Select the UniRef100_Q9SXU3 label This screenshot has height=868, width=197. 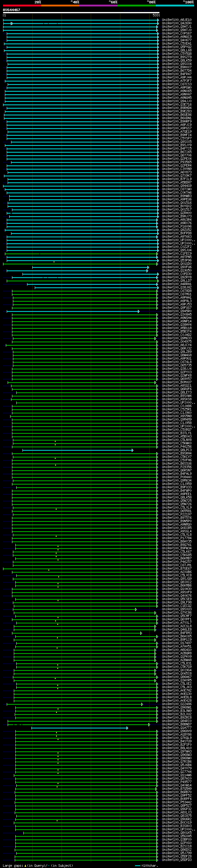(x=177, y=609)
